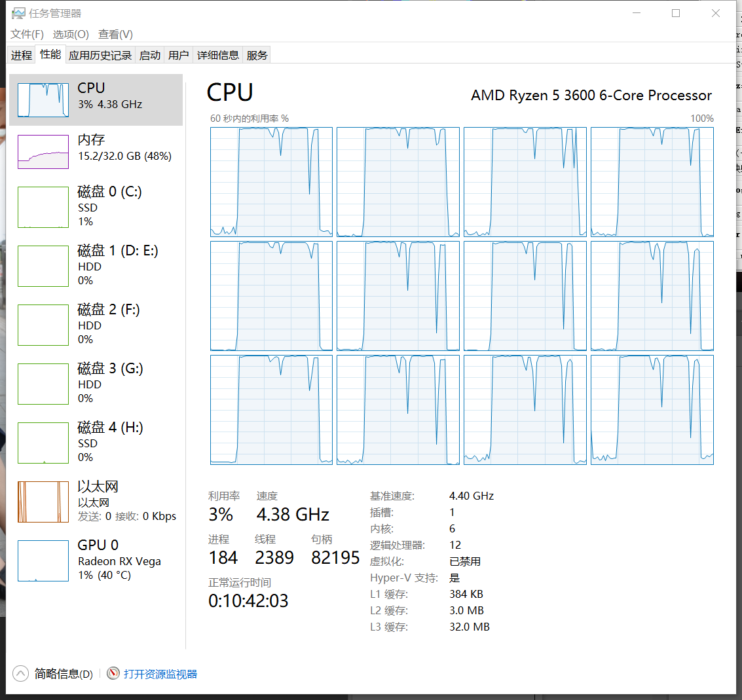
Task: Click the Resource Monitor icon at bottom
Action: click(x=113, y=673)
